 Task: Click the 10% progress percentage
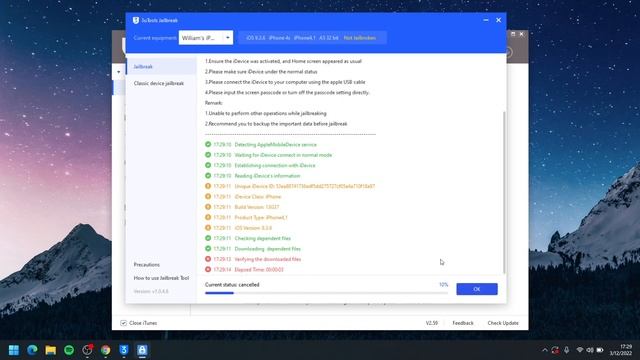tap(444, 284)
